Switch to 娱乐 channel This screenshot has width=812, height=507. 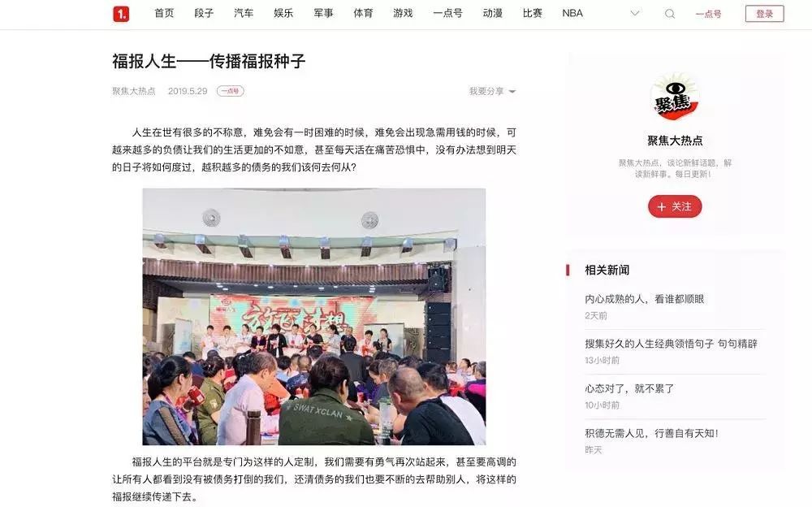tap(283, 14)
